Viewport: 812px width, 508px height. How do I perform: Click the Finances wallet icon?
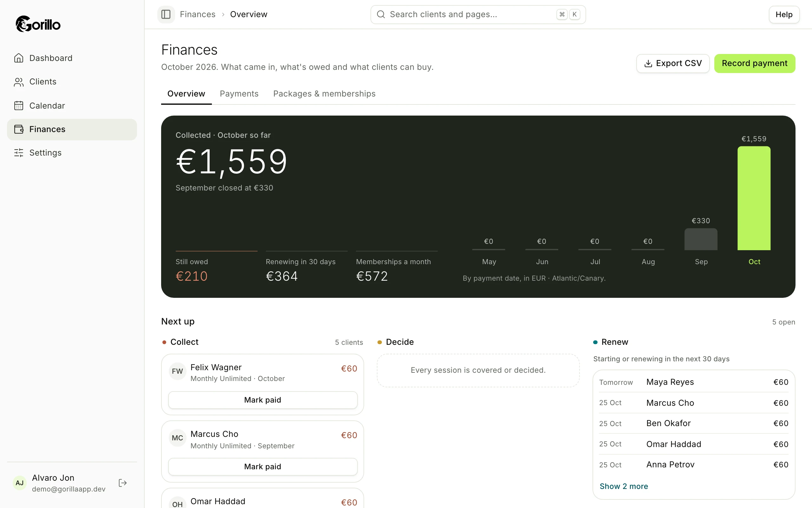tap(19, 129)
